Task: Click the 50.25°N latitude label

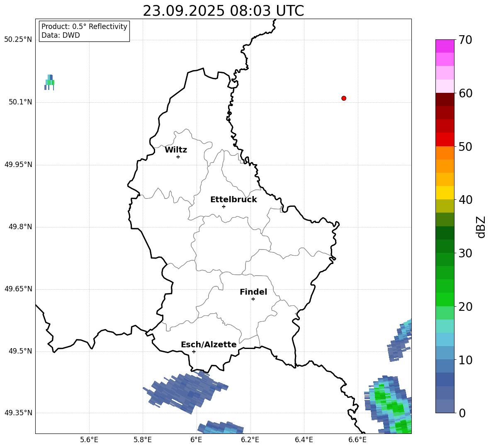Action: coord(18,39)
